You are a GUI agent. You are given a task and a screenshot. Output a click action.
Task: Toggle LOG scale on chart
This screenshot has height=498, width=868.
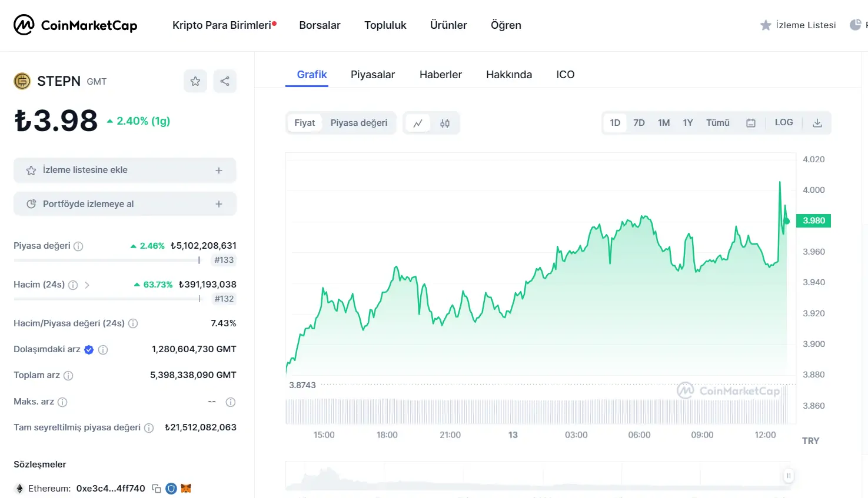tap(784, 122)
